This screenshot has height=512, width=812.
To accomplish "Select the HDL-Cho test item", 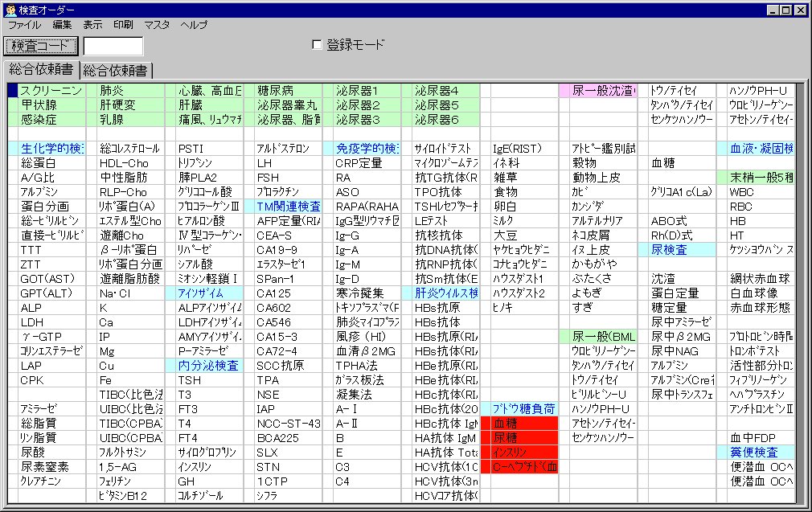I will coord(129,163).
